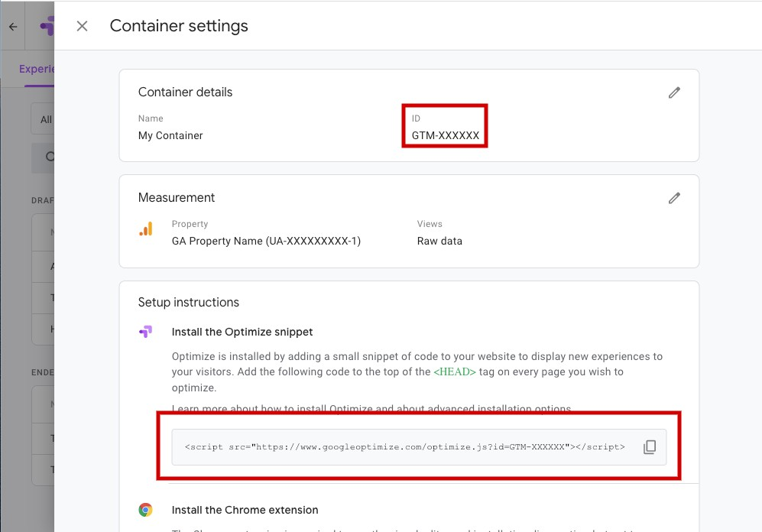Open the All filter dropdown
The width and height of the screenshot is (762, 532).
44,119
